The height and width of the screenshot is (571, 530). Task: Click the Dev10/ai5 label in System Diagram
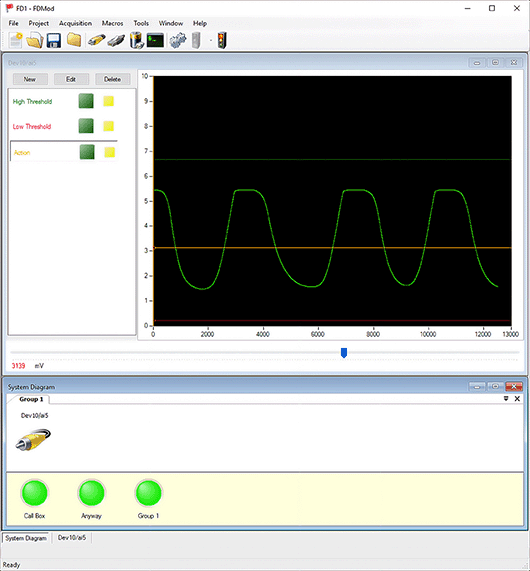[x=35, y=416]
